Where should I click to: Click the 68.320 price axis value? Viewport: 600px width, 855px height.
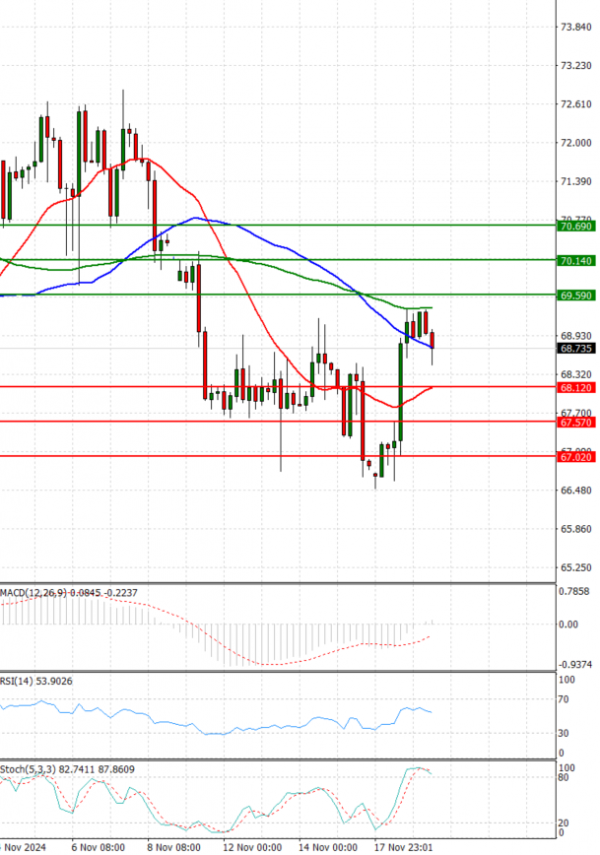coord(576,375)
